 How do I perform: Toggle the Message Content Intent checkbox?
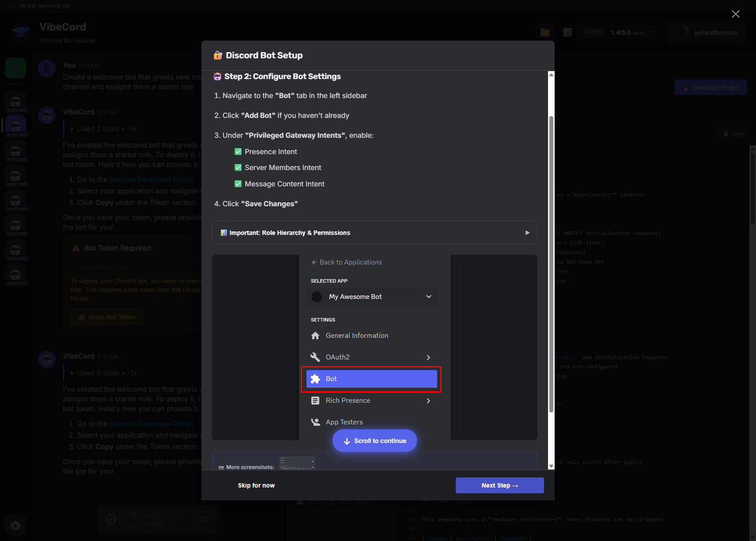(238, 184)
